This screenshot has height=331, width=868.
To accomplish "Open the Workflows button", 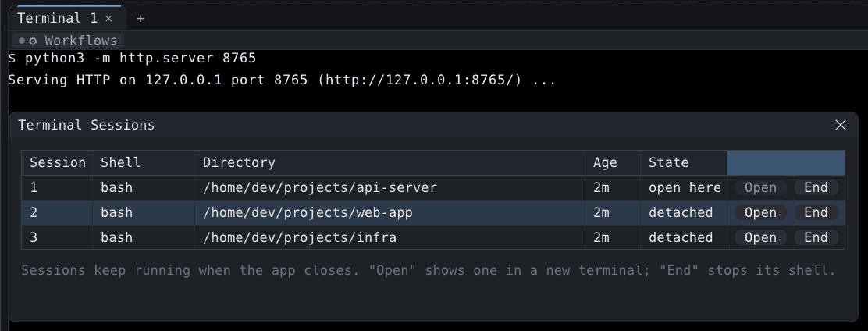I will tap(68, 41).
